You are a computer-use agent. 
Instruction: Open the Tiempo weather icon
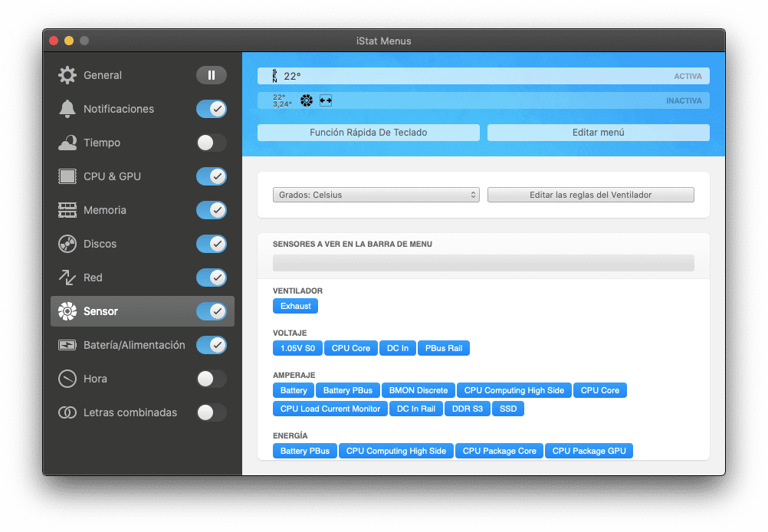(67, 143)
